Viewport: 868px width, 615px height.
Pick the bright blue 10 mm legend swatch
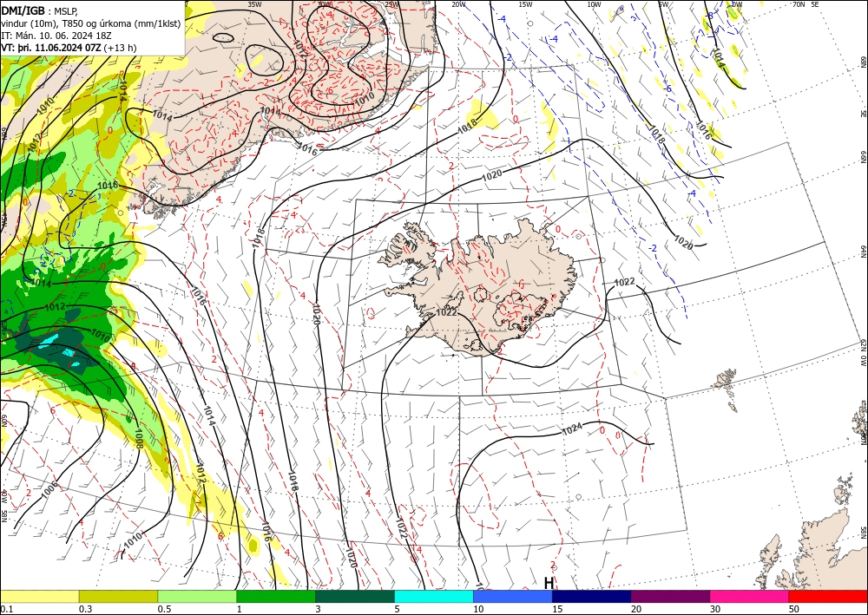(x=513, y=596)
